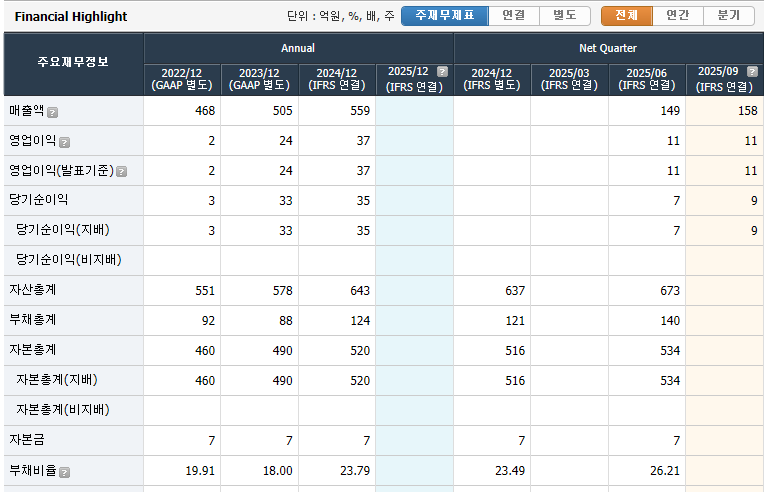This screenshot has width=765, height=492.
Task: Click the 2025/06 quarterly column header
Action: 647,79
